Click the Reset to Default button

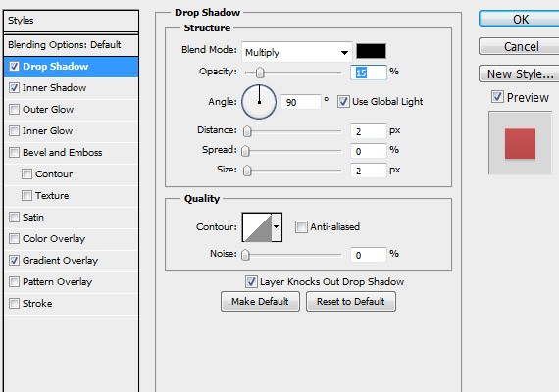(351, 302)
